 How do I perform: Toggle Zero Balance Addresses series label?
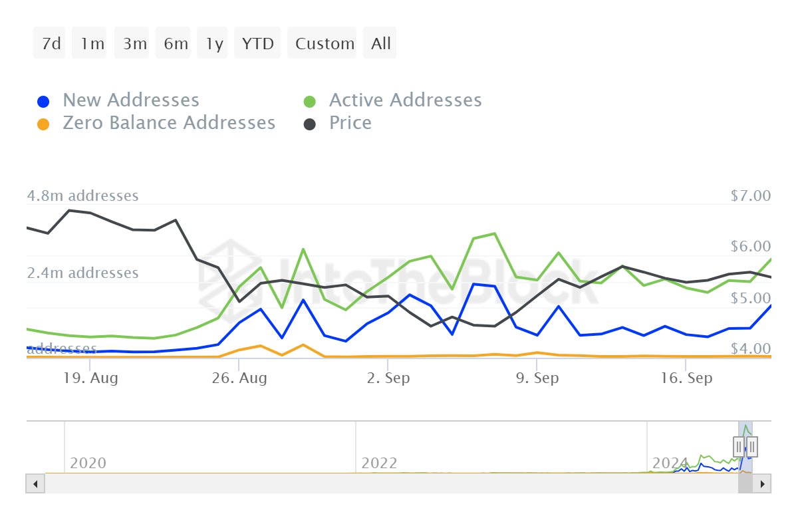pos(169,123)
